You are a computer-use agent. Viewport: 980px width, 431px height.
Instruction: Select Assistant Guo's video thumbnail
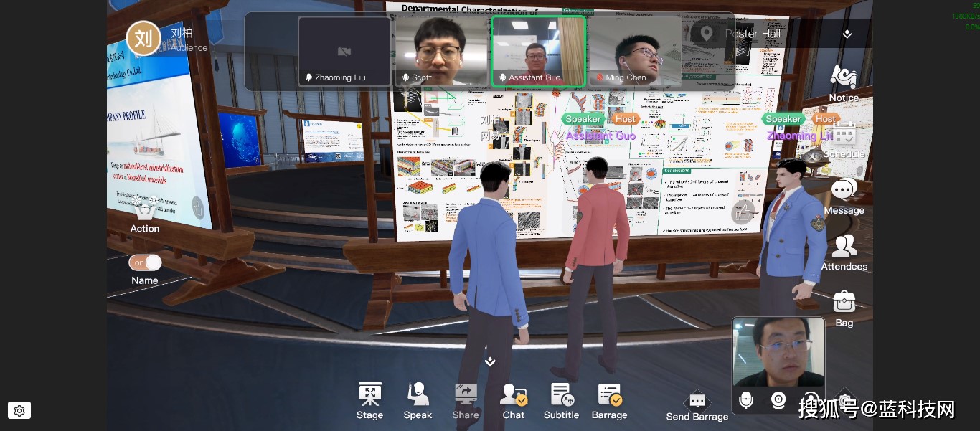pyautogui.click(x=539, y=50)
